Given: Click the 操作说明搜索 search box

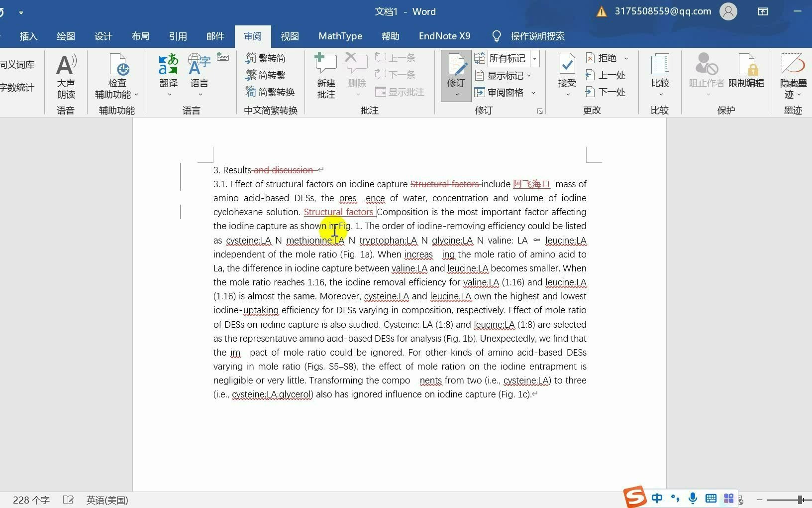Looking at the screenshot, I should (x=538, y=36).
